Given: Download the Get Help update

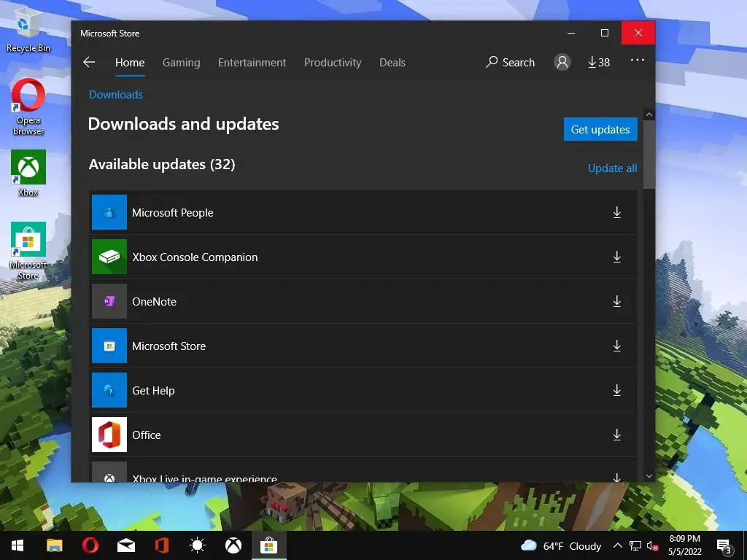Looking at the screenshot, I should click(x=617, y=391).
